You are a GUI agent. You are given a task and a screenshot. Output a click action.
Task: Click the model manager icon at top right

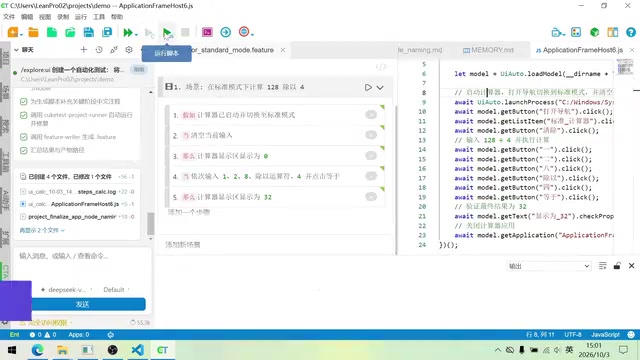point(556,32)
